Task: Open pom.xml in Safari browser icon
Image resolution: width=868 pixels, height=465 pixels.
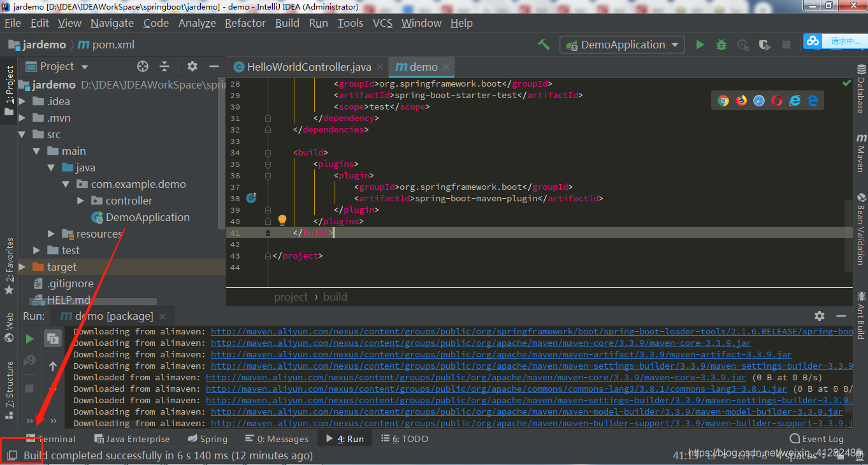Action: click(x=759, y=101)
